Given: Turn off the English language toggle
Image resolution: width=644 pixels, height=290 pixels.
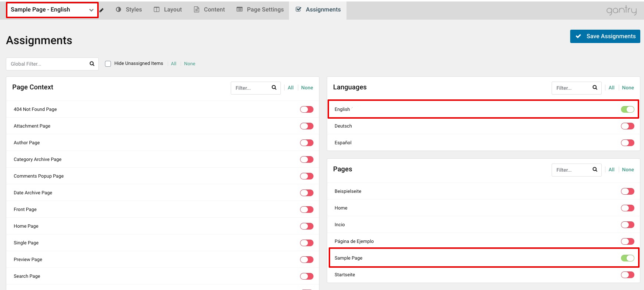Looking at the screenshot, I should [627, 109].
